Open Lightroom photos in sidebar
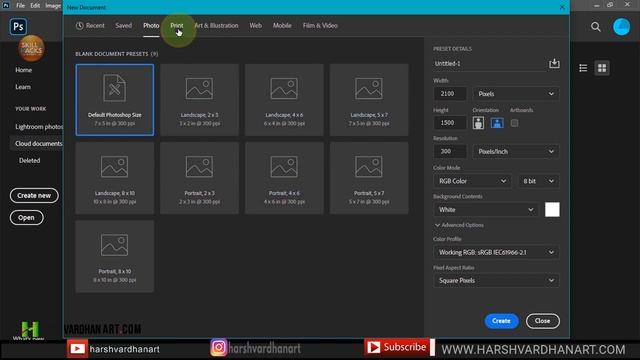 (x=38, y=127)
